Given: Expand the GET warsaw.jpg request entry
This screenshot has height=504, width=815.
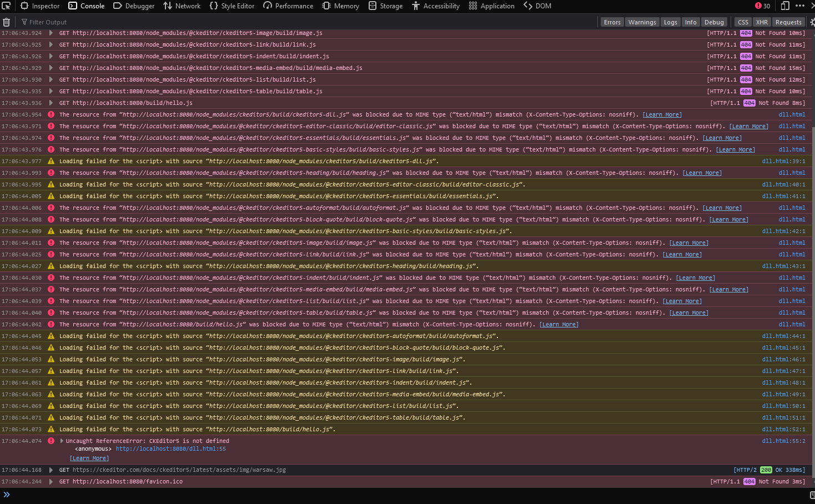Looking at the screenshot, I should (51, 470).
